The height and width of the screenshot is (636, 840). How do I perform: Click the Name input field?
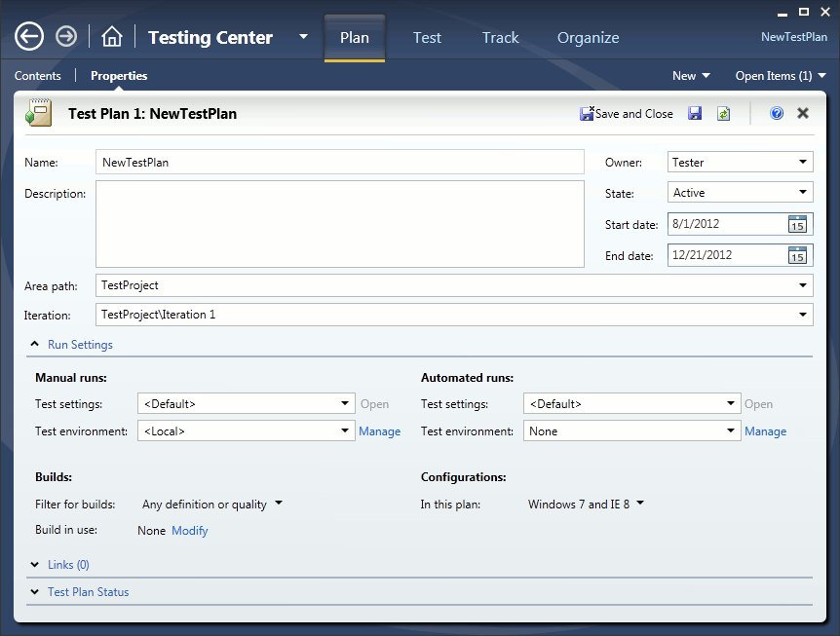(x=339, y=163)
